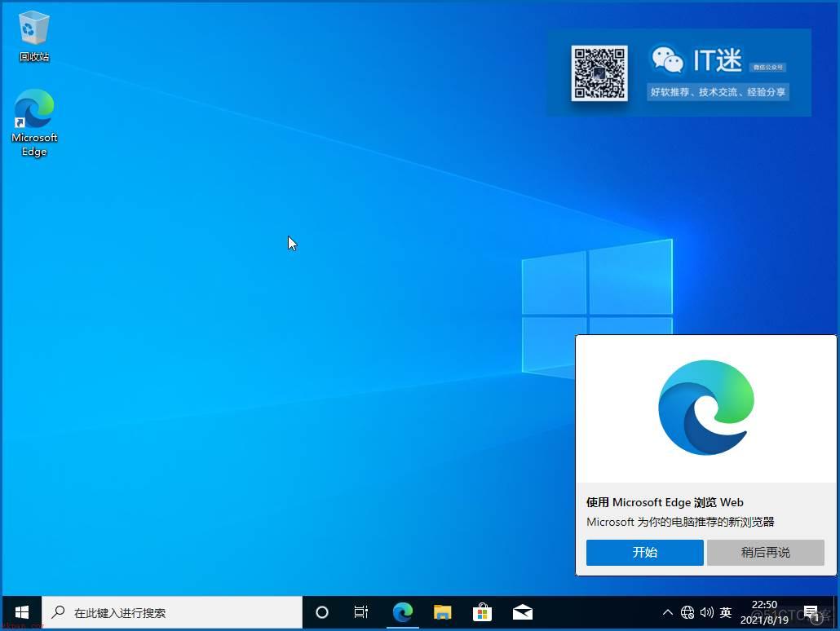Screen dimensions: 840x631
Task: Click the popup heading 使用 Microsoft Edge 浏览 Web
Action: pos(665,502)
